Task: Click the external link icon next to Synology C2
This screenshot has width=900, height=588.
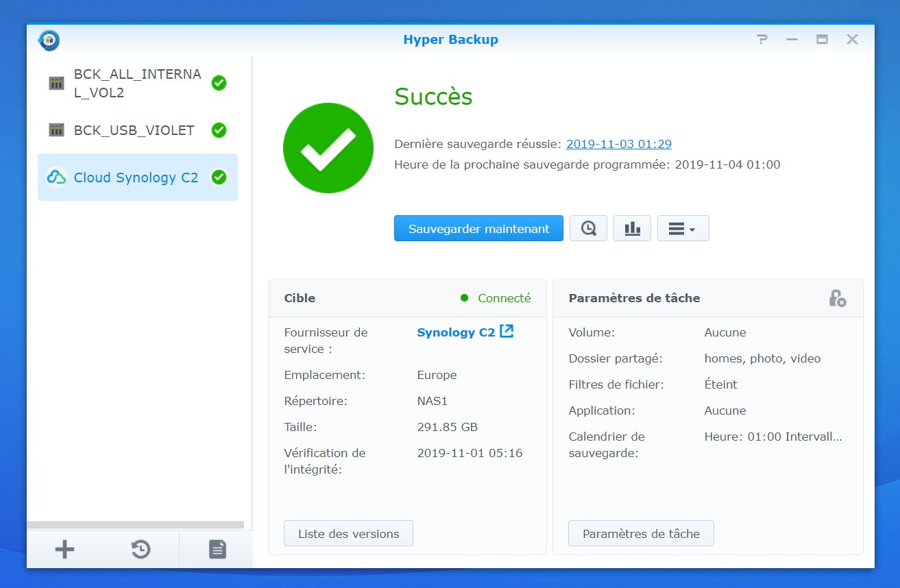Action: [507, 332]
